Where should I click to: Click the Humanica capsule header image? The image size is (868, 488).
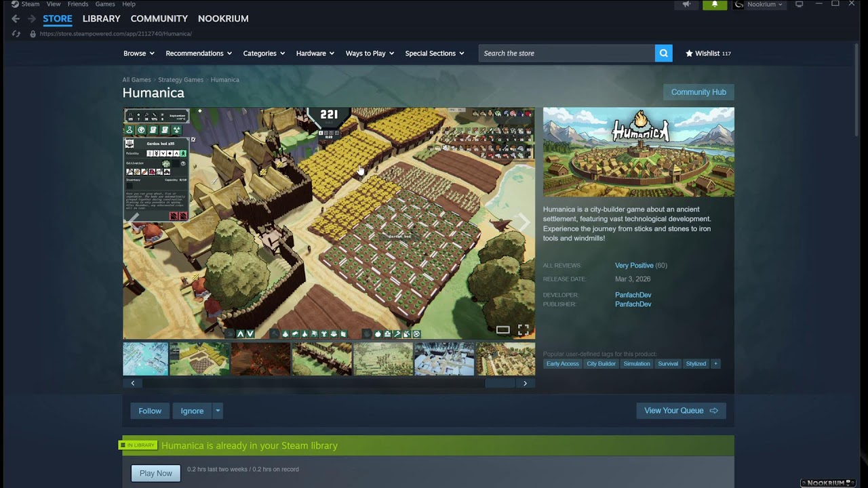click(x=638, y=152)
